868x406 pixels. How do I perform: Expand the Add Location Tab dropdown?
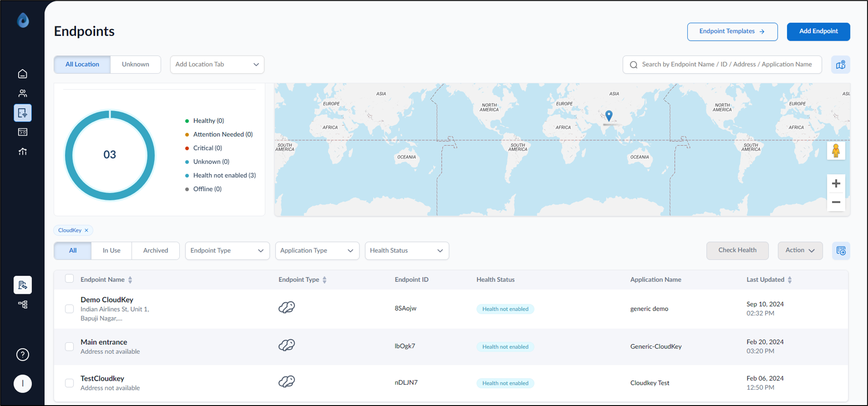[217, 65]
